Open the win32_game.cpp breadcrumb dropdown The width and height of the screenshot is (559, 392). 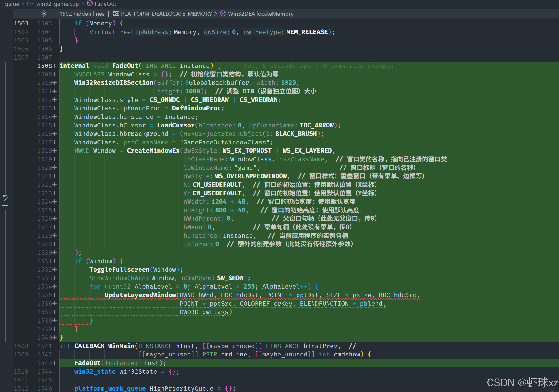coord(57,4)
